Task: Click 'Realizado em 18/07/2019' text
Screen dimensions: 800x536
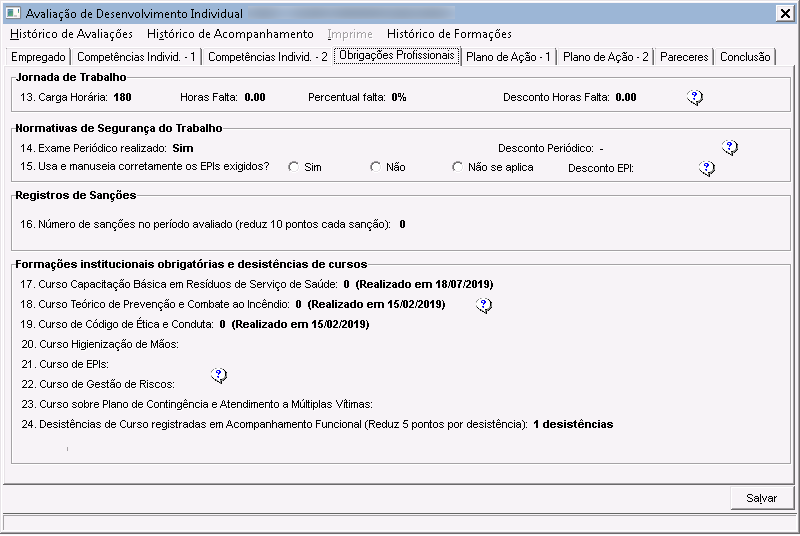Action: [x=424, y=284]
